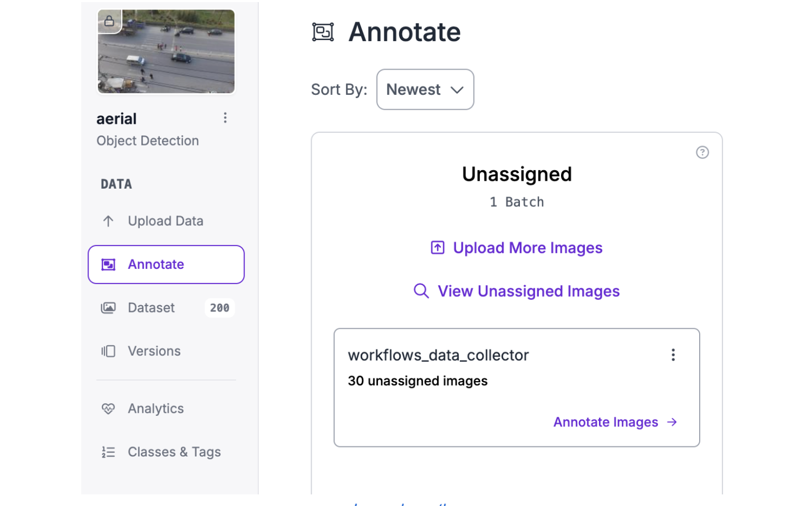Click the Upload Data arrow icon
This screenshot has width=812, height=506.
click(x=108, y=221)
